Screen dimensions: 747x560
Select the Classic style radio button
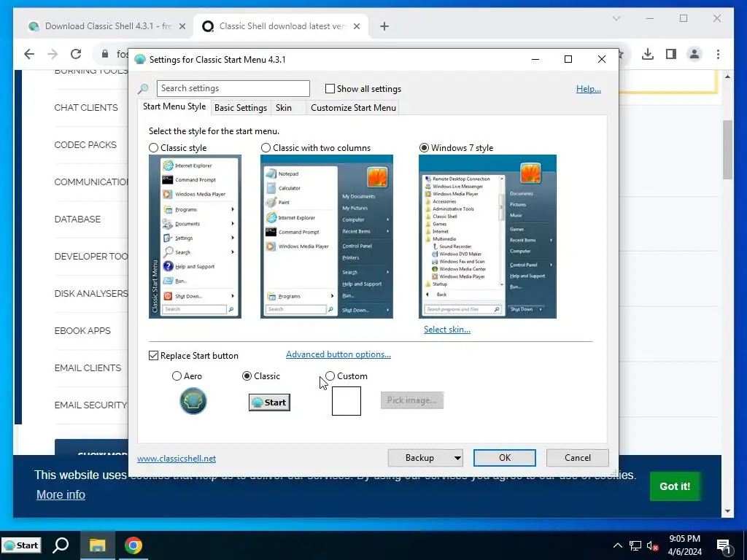tap(153, 147)
